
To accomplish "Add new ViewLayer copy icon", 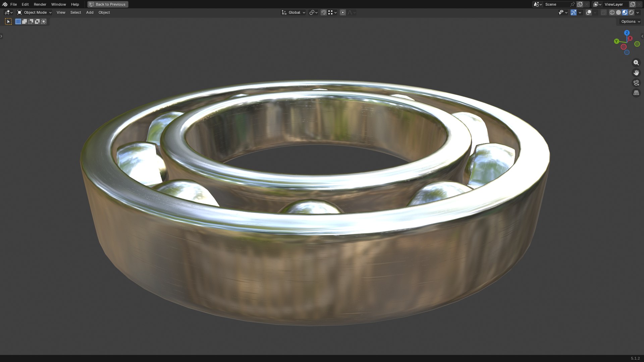I will point(633,4).
